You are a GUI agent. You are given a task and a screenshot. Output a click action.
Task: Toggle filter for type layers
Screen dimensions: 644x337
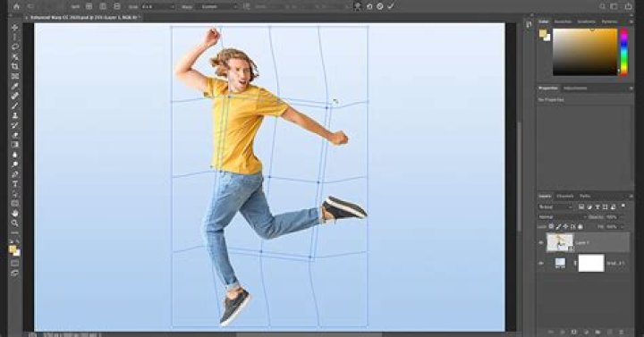click(597, 206)
